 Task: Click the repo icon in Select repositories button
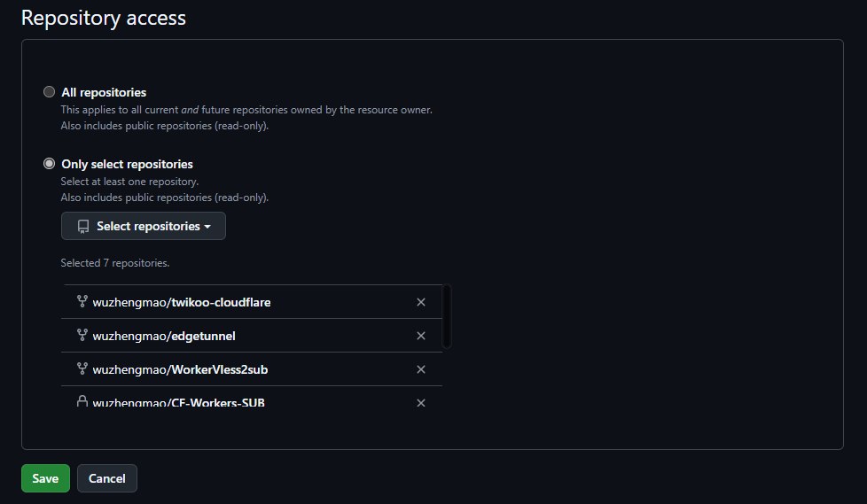[83, 227]
